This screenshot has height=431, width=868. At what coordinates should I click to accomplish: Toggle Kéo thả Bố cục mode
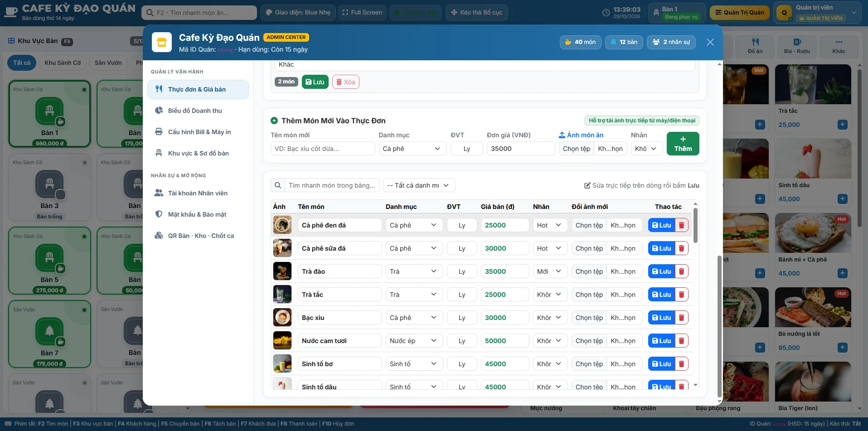[x=476, y=13]
